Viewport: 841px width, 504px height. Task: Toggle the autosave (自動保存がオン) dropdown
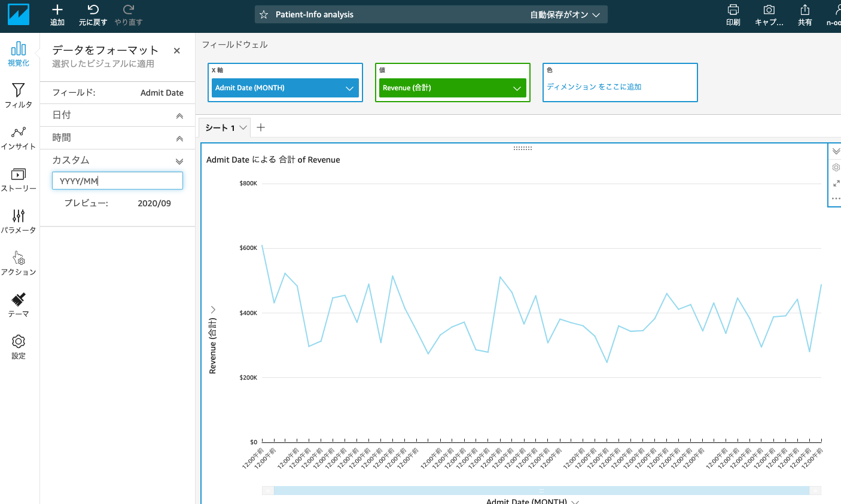click(565, 14)
